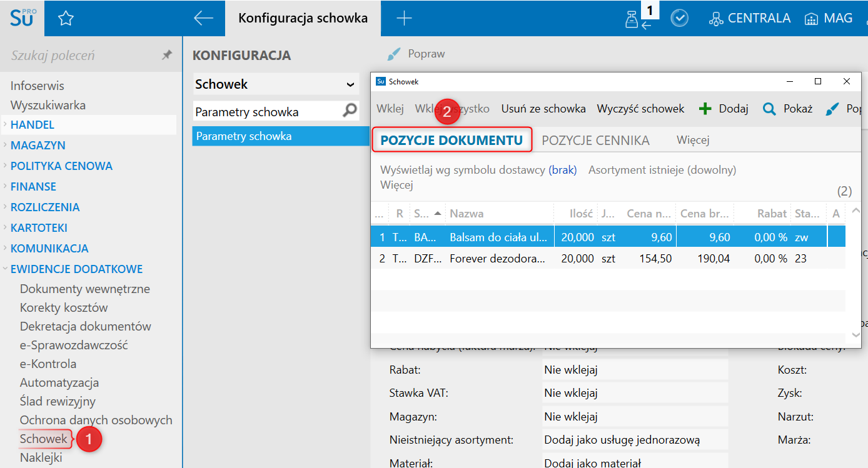This screenshot has height=468, width=868.
Task: Open Infoserwis in the sidebar
Action: 37,86
